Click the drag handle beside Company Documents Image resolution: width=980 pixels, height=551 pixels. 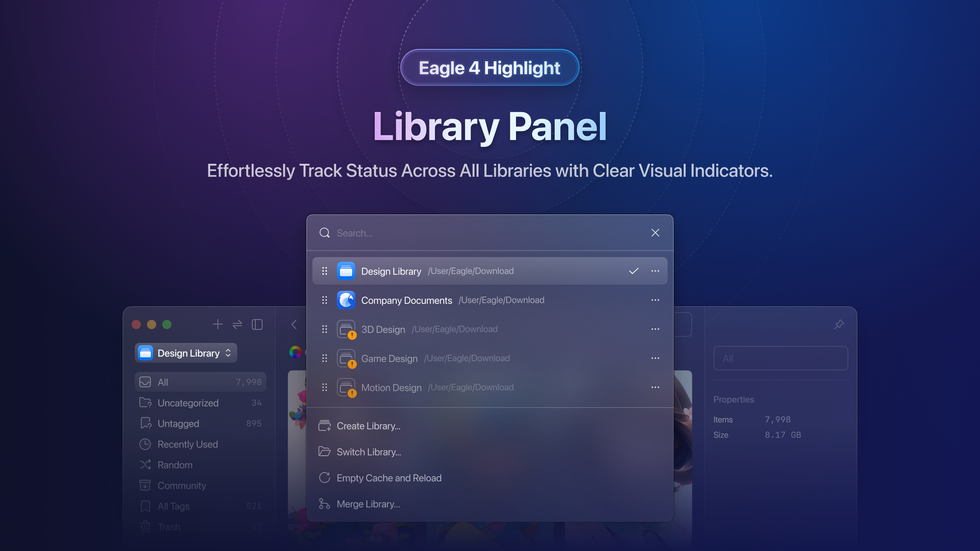point(324,300)
